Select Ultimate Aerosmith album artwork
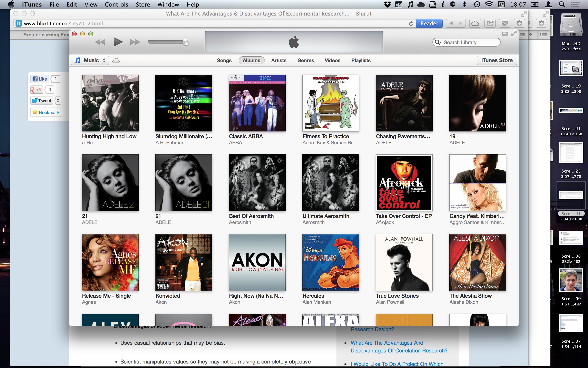Viewport: 588px width, 368px height. click(331, 183)
